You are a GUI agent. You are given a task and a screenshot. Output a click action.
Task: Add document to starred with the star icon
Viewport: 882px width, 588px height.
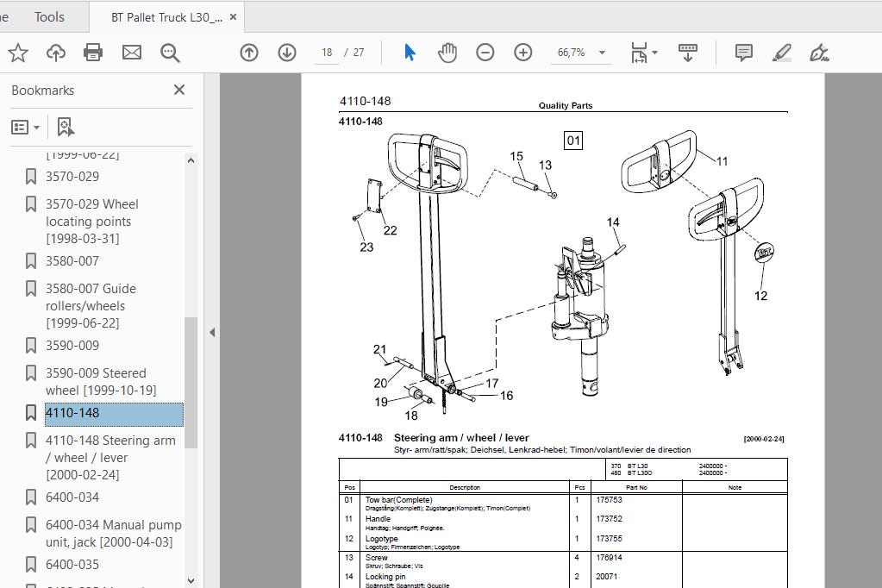(18, 53)
